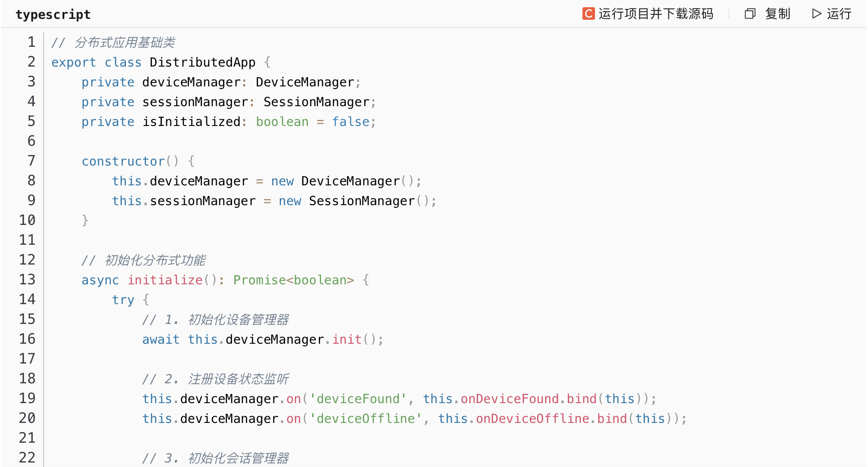Click line number 7 in gutter
This screenshot has width=868, height=467.
pyautogui.click(x=31, y=161)
